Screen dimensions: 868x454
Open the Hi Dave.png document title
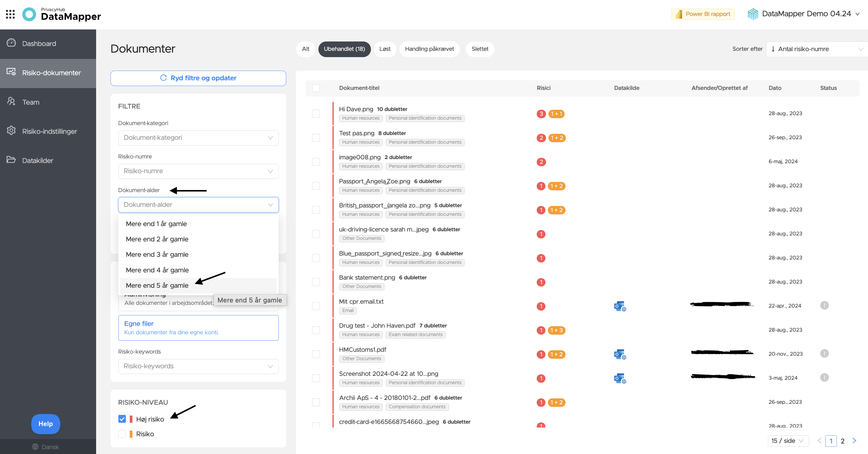pyautogui.click(x=356, y=109)
